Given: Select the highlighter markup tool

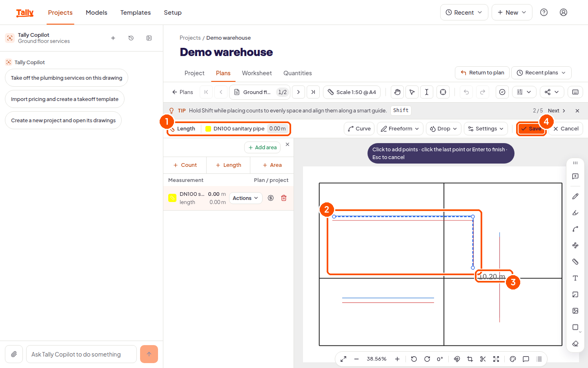Looking at the screenshot, I should (575, 213).
